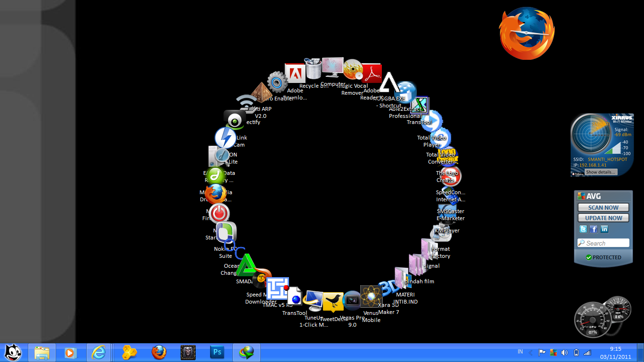The height and width of the screenshot is (362, 644).
Task: Launch the Connectify wifi-hand icon
Action: click(246, 105)
